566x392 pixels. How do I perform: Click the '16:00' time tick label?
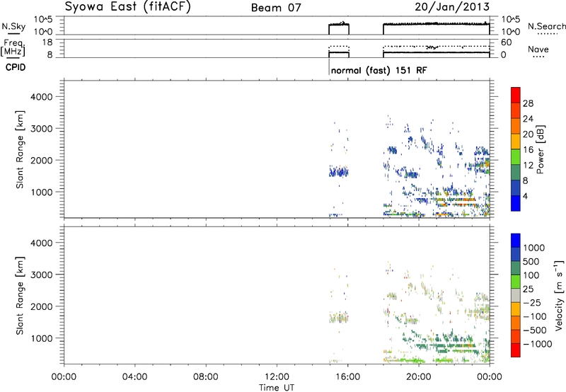[x=347, y=377]
